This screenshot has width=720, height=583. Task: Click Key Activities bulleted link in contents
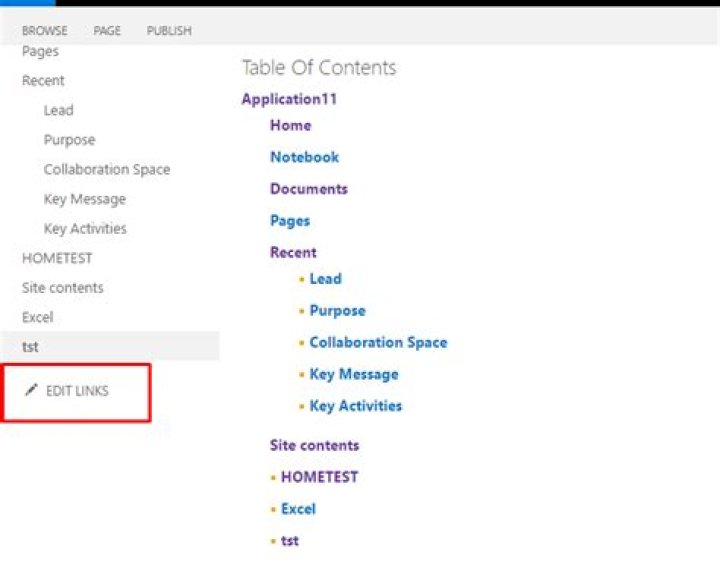click(355, 406)
